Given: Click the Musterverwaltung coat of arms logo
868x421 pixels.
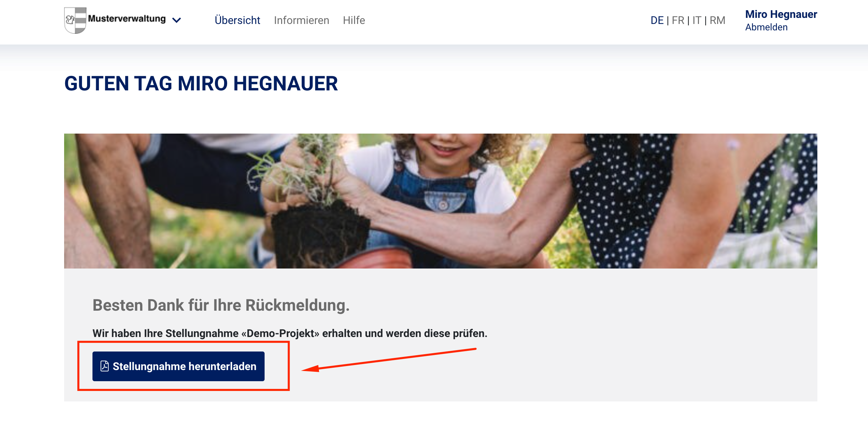Looking at the screenshot, I should [x=75, y=20].
